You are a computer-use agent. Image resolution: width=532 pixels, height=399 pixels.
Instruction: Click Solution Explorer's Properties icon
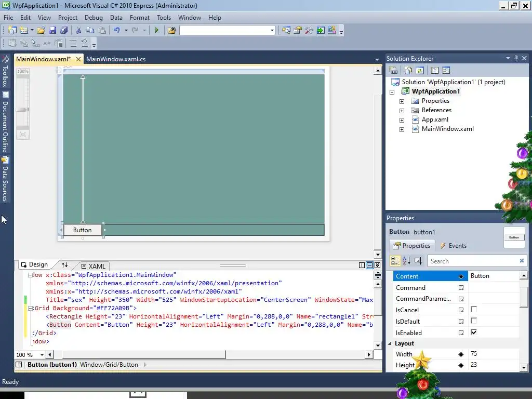tap(393, 70)
